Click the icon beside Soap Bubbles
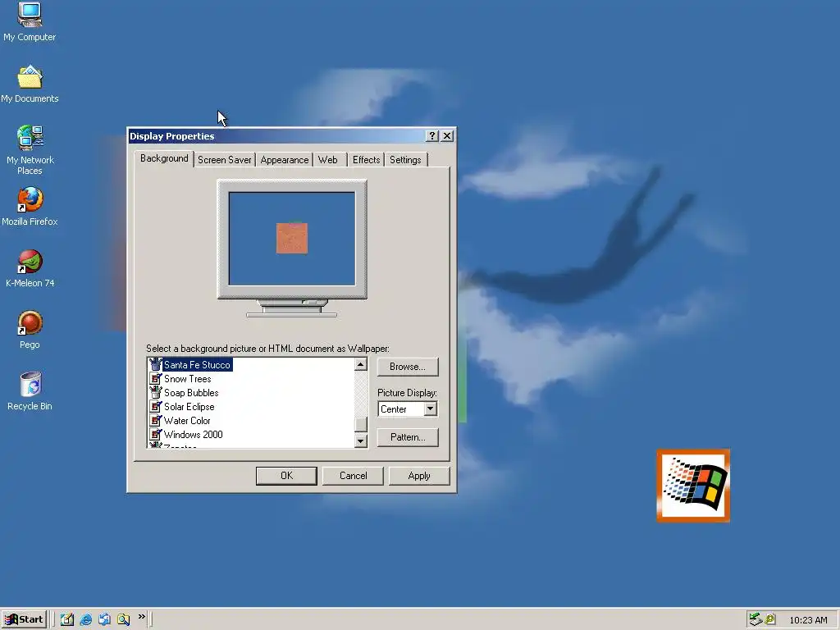The width and height of the screenshot is (840, 630). (x=155, y=393)
